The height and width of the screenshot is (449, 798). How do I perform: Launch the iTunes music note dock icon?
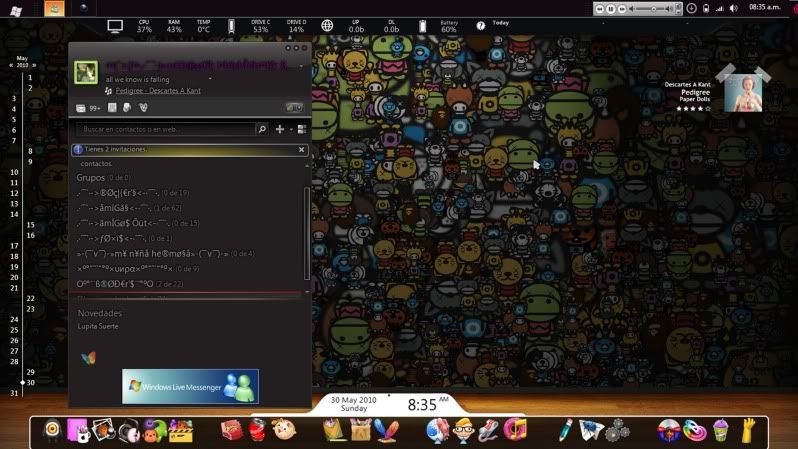(x=515, y=429)
